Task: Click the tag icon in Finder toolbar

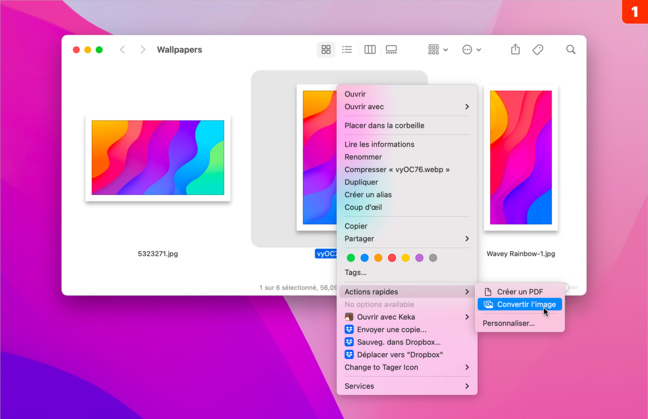Action: click(x=538, y=50)
